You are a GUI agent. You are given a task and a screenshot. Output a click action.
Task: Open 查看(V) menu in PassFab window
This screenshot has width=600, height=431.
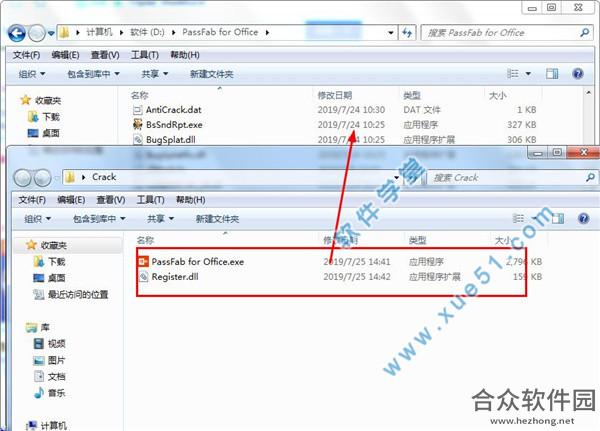click(x=105, y=55)
